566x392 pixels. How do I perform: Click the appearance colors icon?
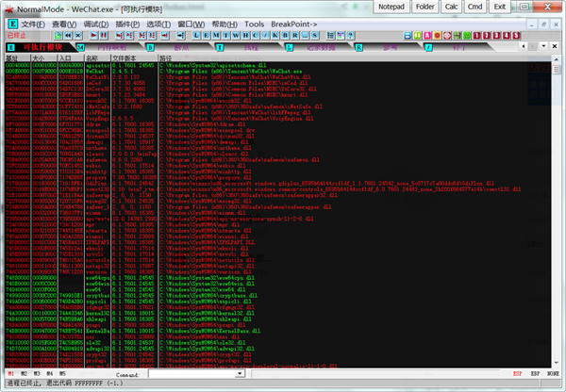click(x=340, y=36)
